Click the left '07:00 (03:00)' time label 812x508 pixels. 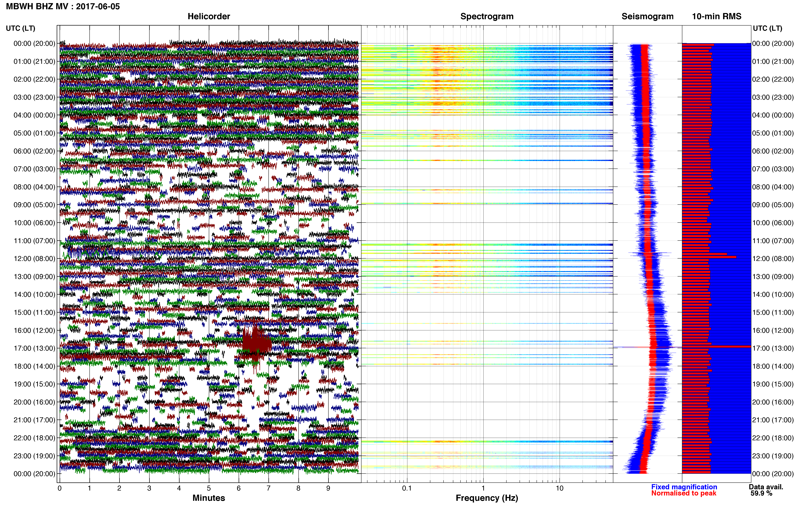click(x=34, y=169)
